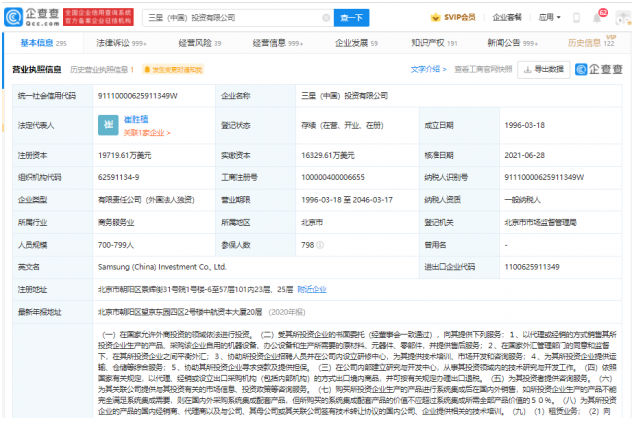Click 导出数据 export button

(543, 70)
